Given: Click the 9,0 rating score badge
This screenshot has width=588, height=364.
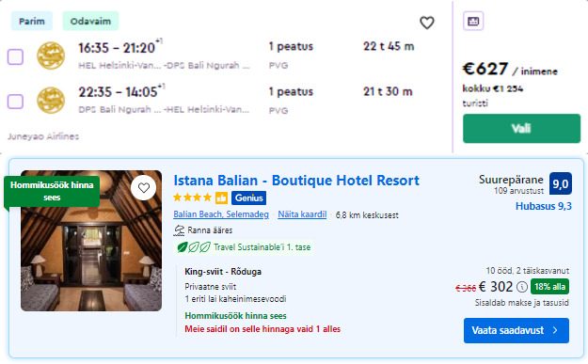Looking at the screenshot, I should (x=561, y=183).
